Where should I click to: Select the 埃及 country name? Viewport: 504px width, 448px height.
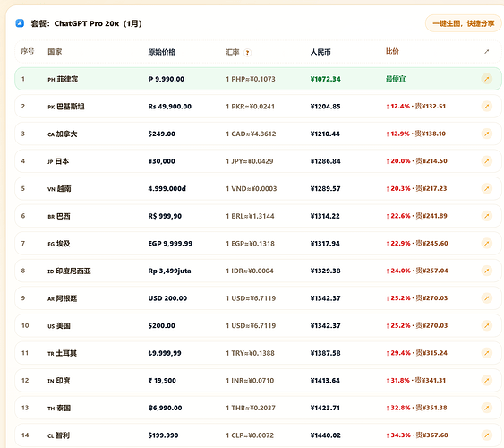(x=63, y=244)
